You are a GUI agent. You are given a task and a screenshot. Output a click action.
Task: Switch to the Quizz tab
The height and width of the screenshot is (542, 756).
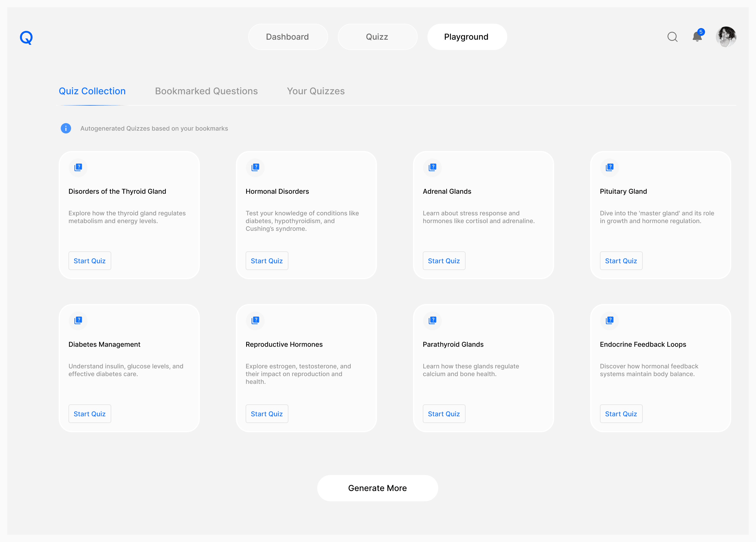coord(377,37)
